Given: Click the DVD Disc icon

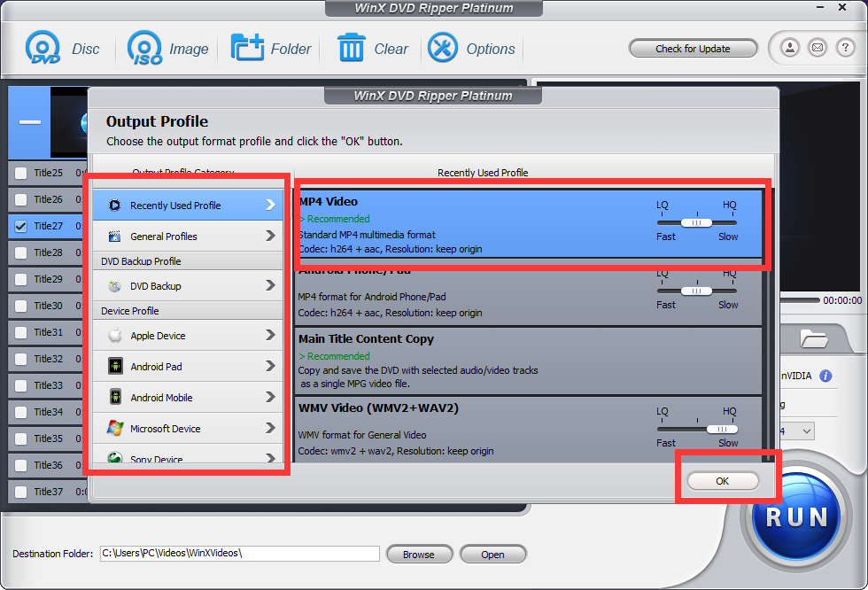Looking at the screenshot, I should click(43, 48).
